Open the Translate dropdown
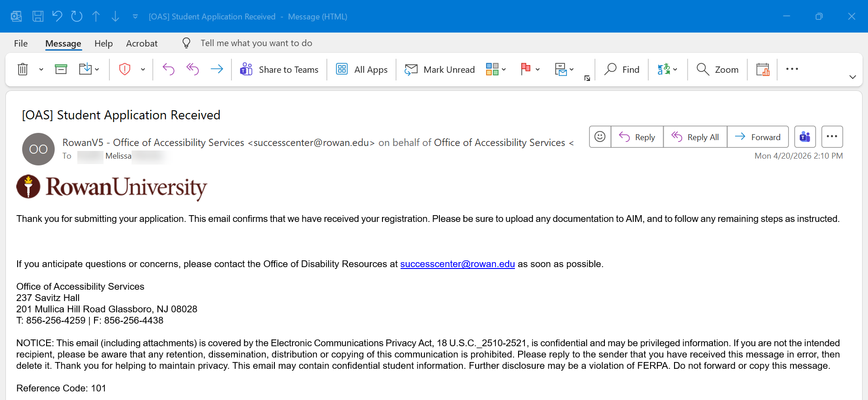 pyautogui.click(x=667, y=69)
